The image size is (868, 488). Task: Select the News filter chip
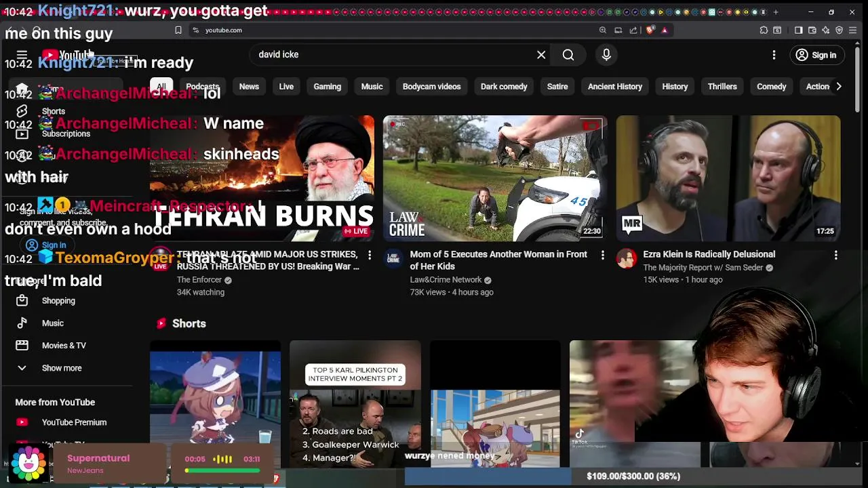tap(249, 87)
